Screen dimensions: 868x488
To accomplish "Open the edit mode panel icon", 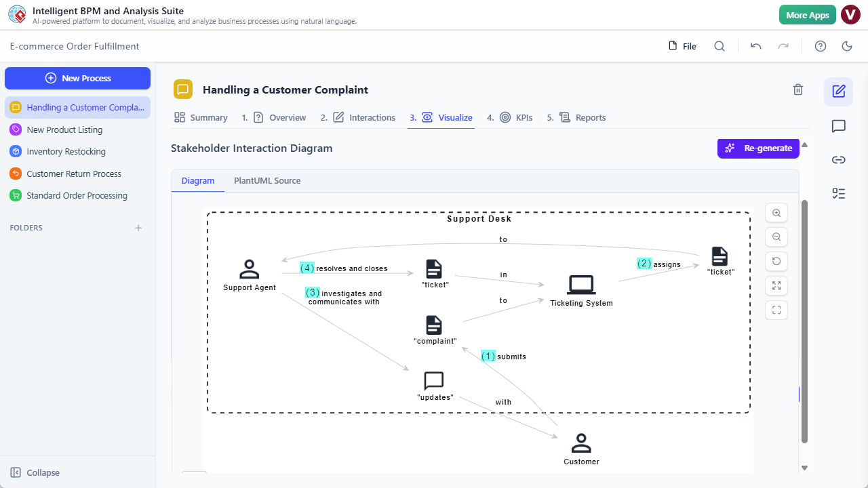I will coord(838,90).
